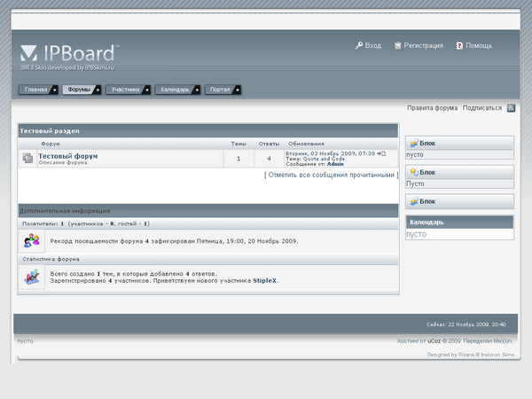Viewport: 532px width, 399px height.
Task: Click the RSS feed icon
Action: click(x=511, y=108)
